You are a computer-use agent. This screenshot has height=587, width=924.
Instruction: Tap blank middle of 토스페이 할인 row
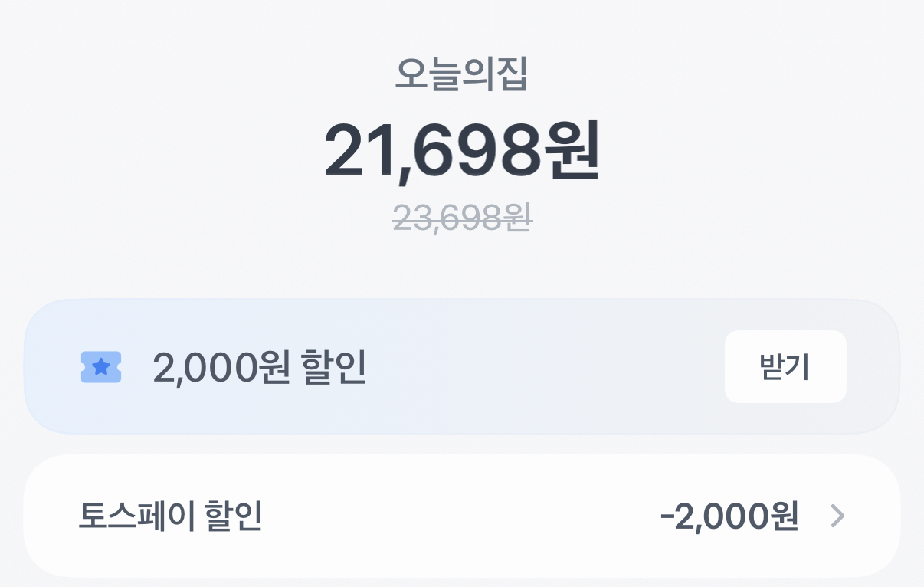point(460,516)
